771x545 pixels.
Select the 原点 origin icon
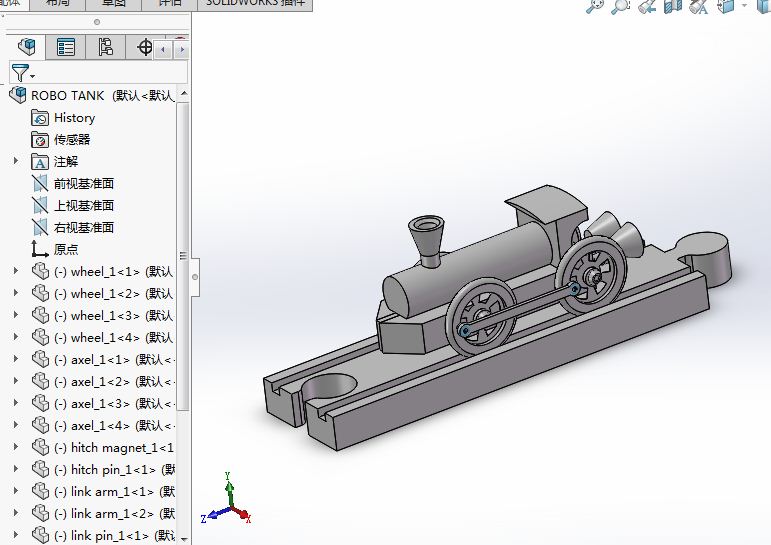click(39, 249)
